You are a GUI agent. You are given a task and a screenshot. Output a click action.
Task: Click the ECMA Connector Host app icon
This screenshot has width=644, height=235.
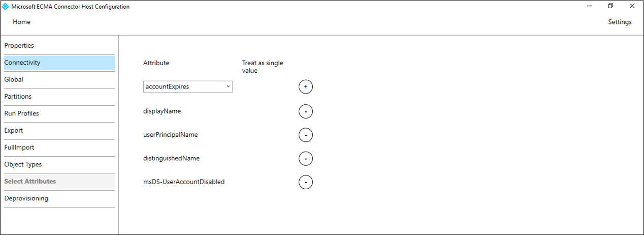coord(6,7)
